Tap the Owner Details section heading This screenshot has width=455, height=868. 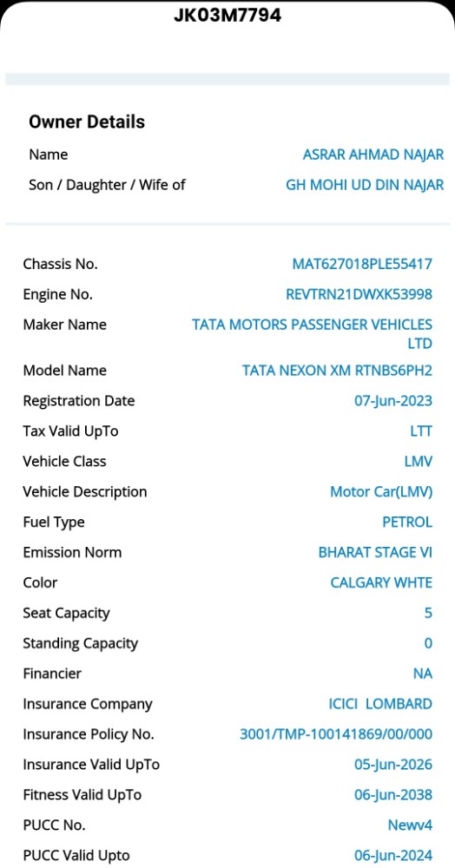click(87, 122)
